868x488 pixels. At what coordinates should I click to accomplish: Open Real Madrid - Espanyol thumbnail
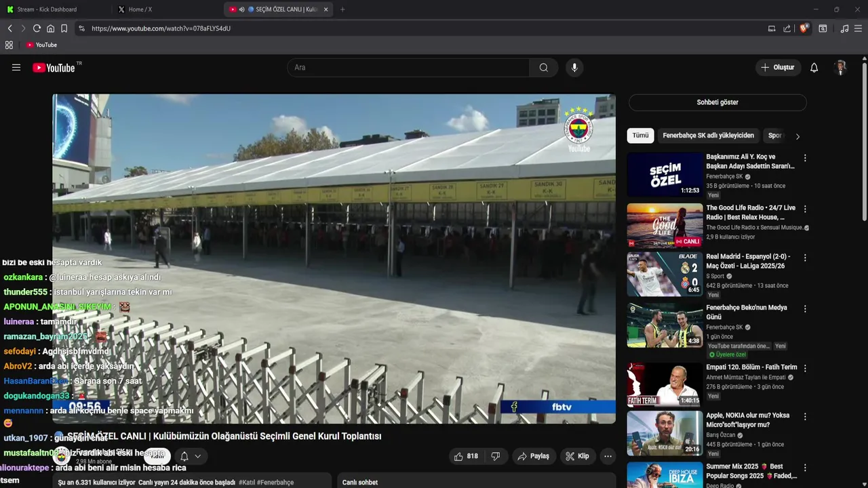pos(665,274)
